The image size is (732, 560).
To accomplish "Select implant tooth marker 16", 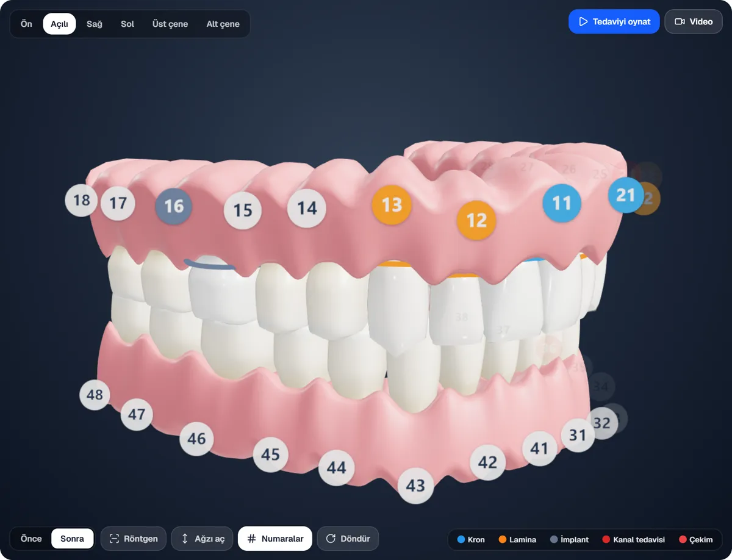I will [174, 206].
